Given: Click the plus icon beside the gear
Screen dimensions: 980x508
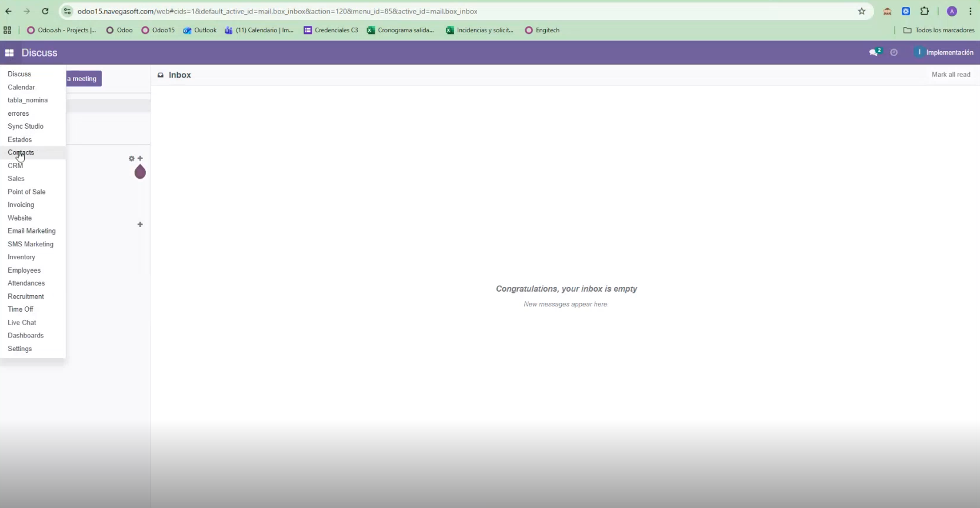Looking at the screenshot, I should [140, 159].
